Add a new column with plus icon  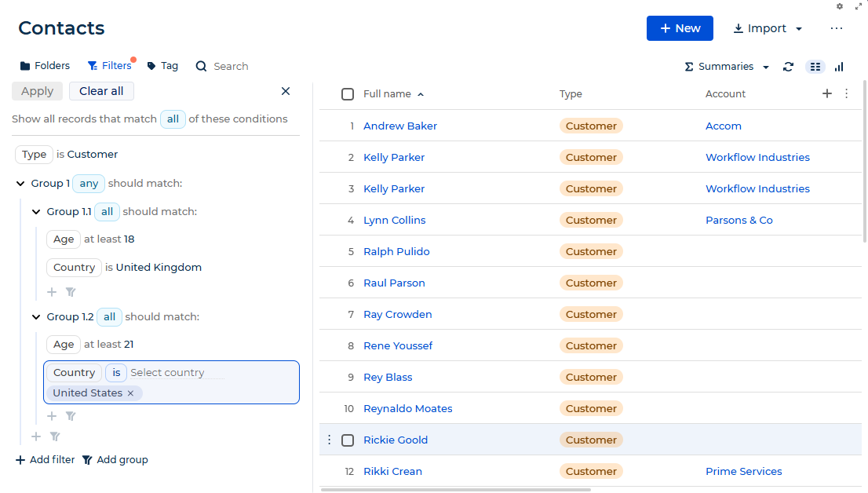pyautogui.click(x=827, y=93)
